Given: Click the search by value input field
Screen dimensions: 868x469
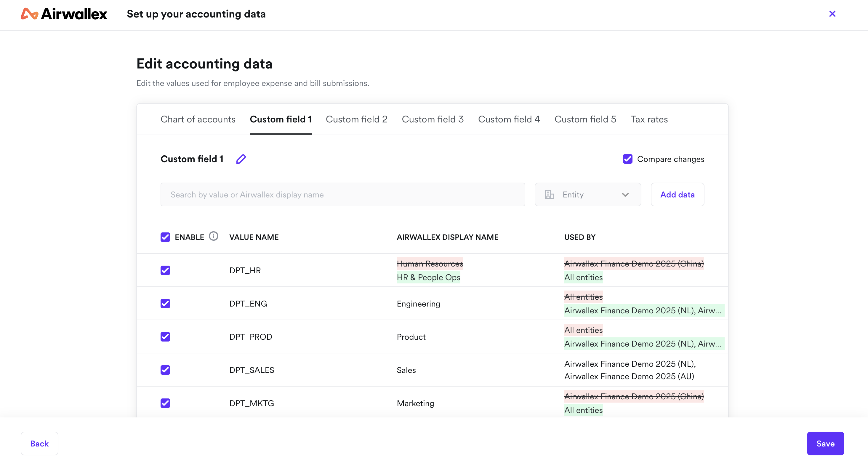Looking at the screenshot, I should click(343, 194).
